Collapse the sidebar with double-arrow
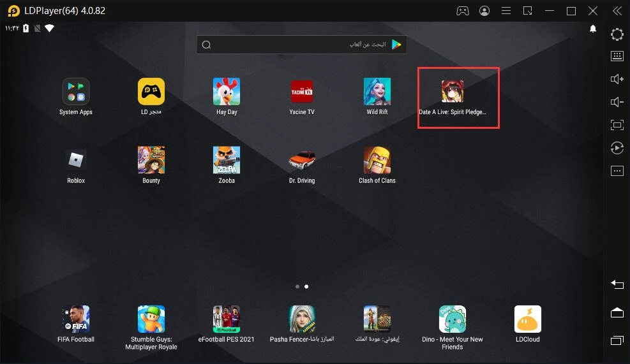630x364 pixels. click(x=617, y=11)
